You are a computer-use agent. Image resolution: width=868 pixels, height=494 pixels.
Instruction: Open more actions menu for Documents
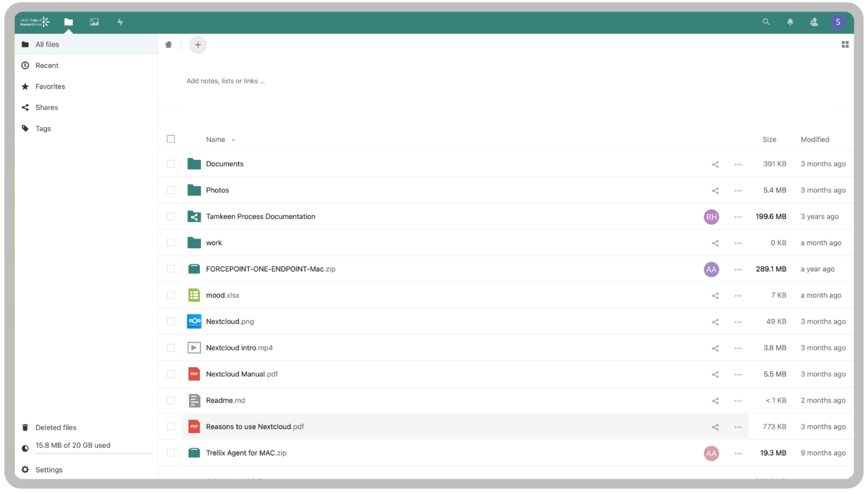[x=738, y=164]
